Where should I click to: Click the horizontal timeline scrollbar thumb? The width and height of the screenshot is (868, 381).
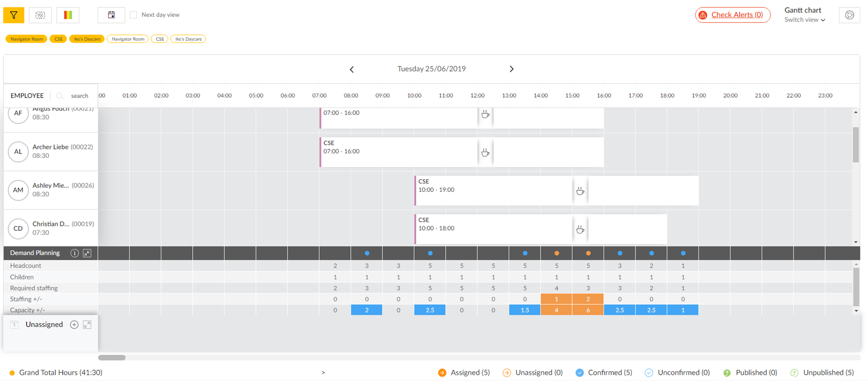[x=112, y=358]
